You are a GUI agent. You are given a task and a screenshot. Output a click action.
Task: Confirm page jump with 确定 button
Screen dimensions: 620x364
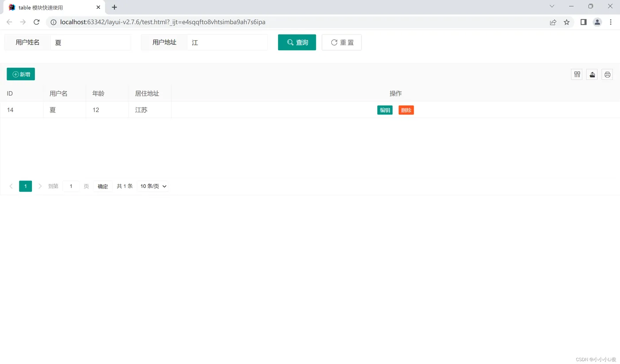[103, 186]
